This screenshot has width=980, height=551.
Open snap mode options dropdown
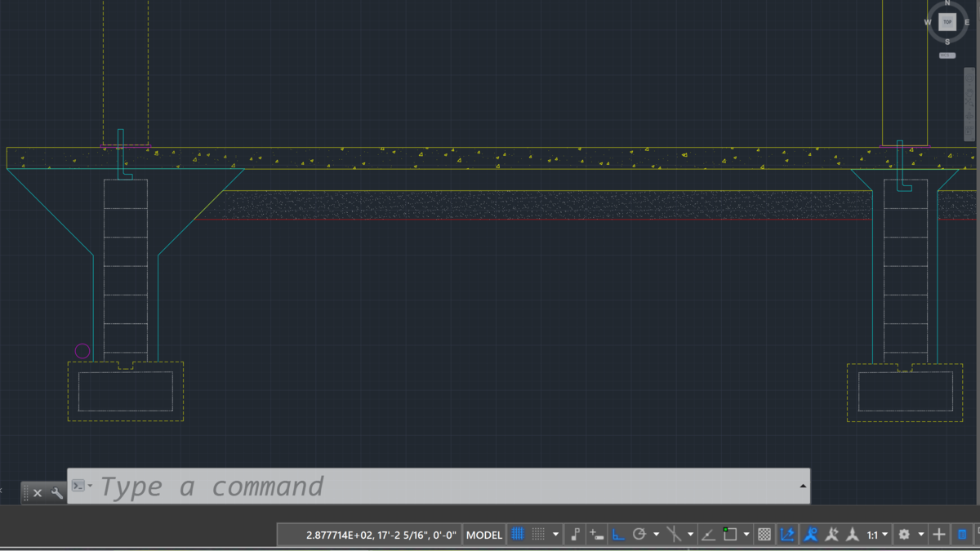tap(555, 535)
